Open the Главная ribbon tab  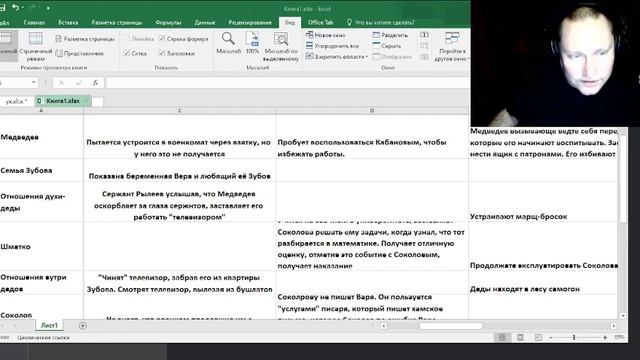34,22
